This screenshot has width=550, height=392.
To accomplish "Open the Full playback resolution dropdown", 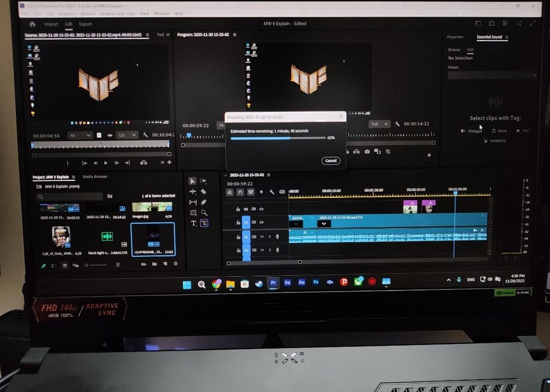I will pyautogui.click(x=379, y=124).
